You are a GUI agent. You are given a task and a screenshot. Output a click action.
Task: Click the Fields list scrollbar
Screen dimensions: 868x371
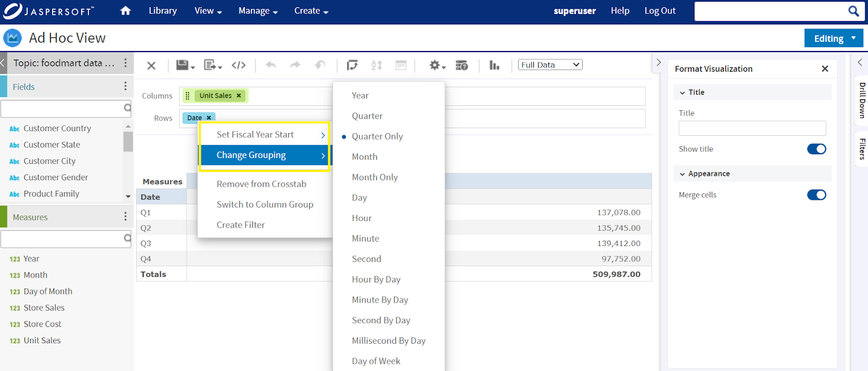128,142
